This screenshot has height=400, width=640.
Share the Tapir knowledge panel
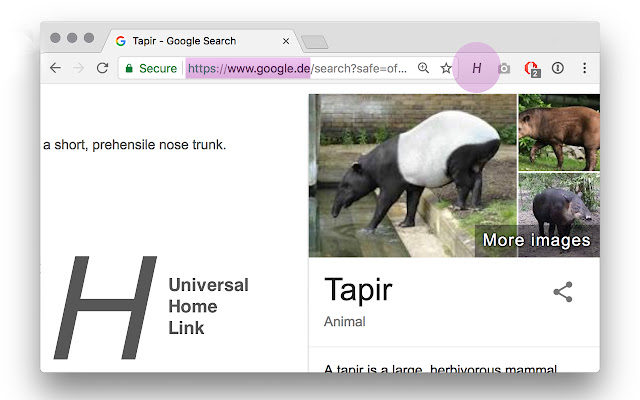click(563, 292)
